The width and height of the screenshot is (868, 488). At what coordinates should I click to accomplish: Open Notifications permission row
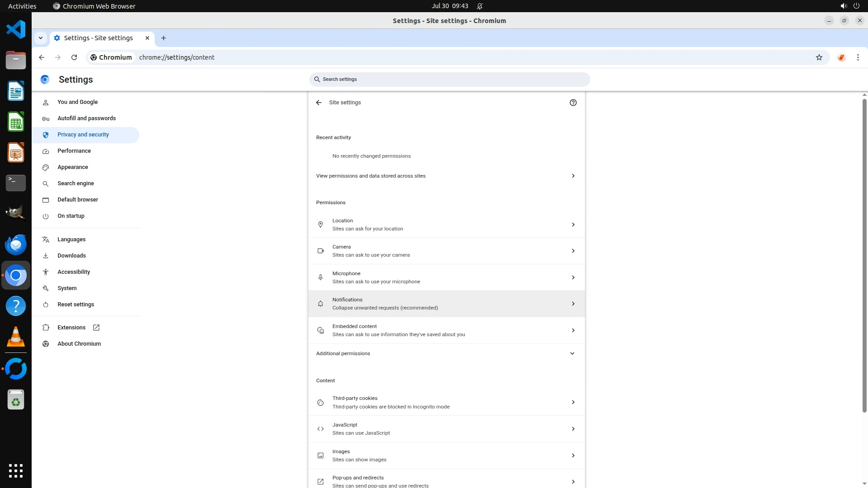pos(446,304)
